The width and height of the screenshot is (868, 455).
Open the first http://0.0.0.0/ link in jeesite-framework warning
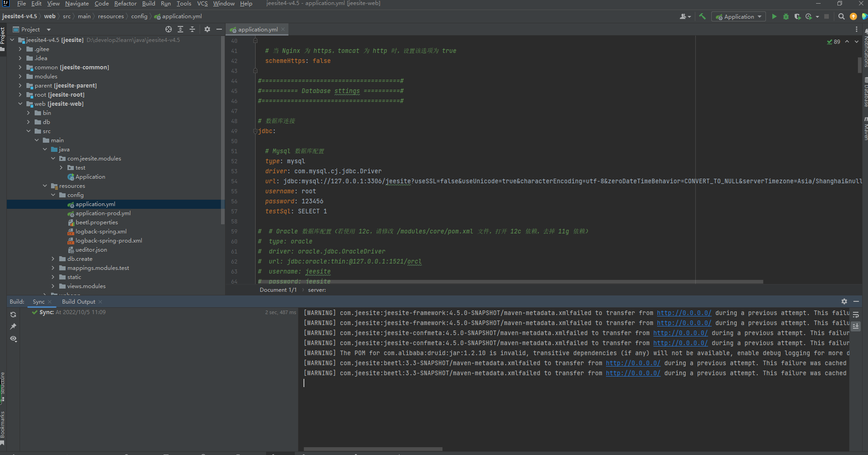tap(684, 313)
